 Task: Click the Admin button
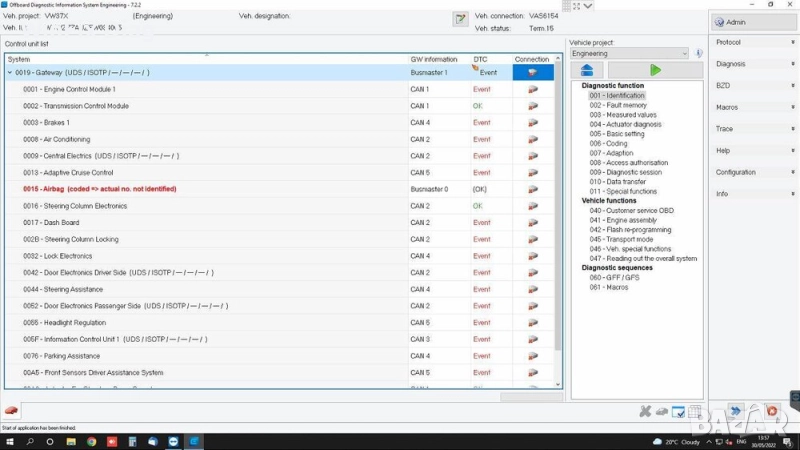coord(748,21)
